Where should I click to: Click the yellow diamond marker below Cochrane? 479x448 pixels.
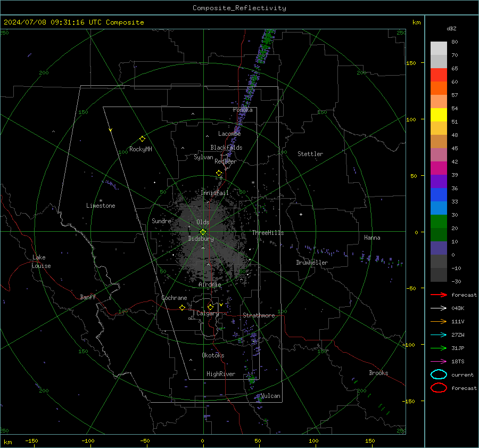click(182, 307)
